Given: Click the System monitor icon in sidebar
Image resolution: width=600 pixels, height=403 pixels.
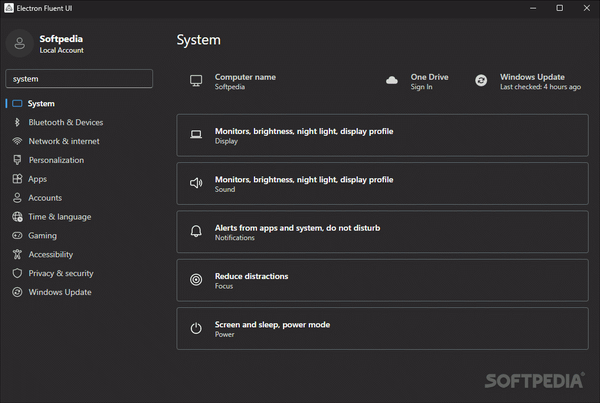Looking at the screenshot, I should [x=17, y=104].
